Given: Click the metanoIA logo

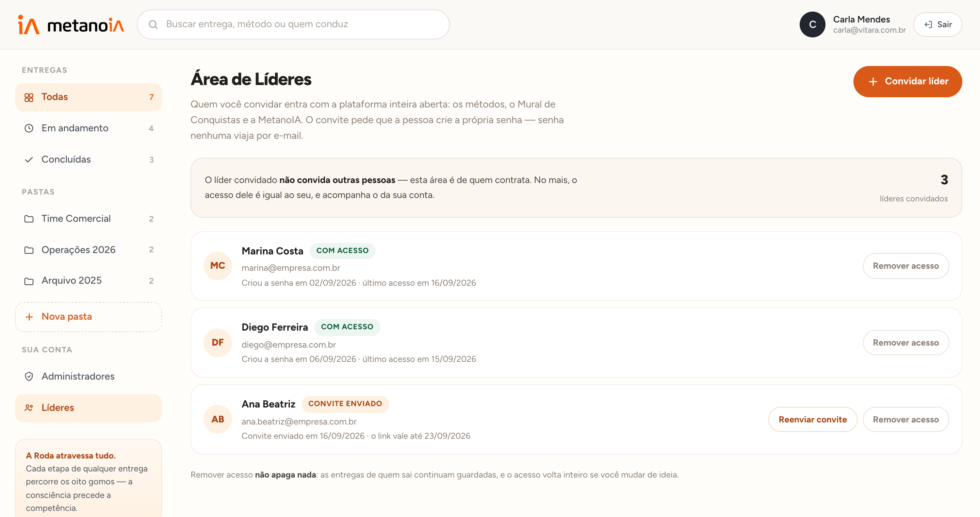Looking at the screenshot, I should [71, 25].
